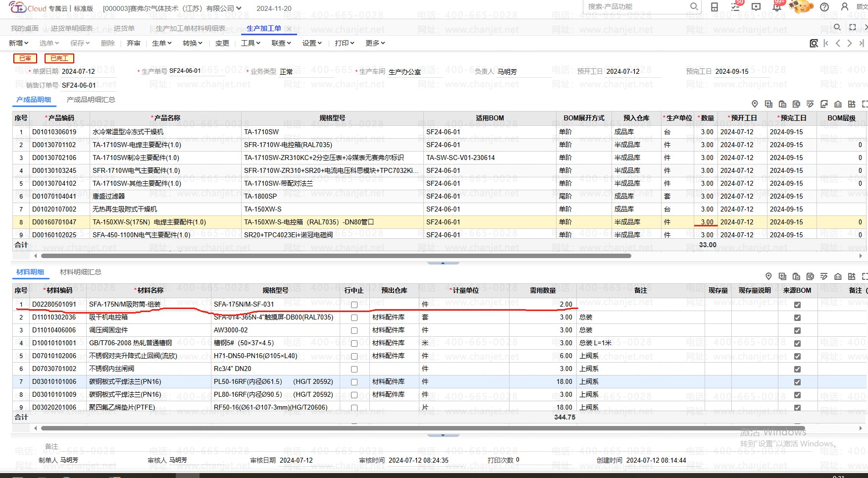Expand the 联查 dropdown menu
The image size is (868, 478).
pos(281,43)
